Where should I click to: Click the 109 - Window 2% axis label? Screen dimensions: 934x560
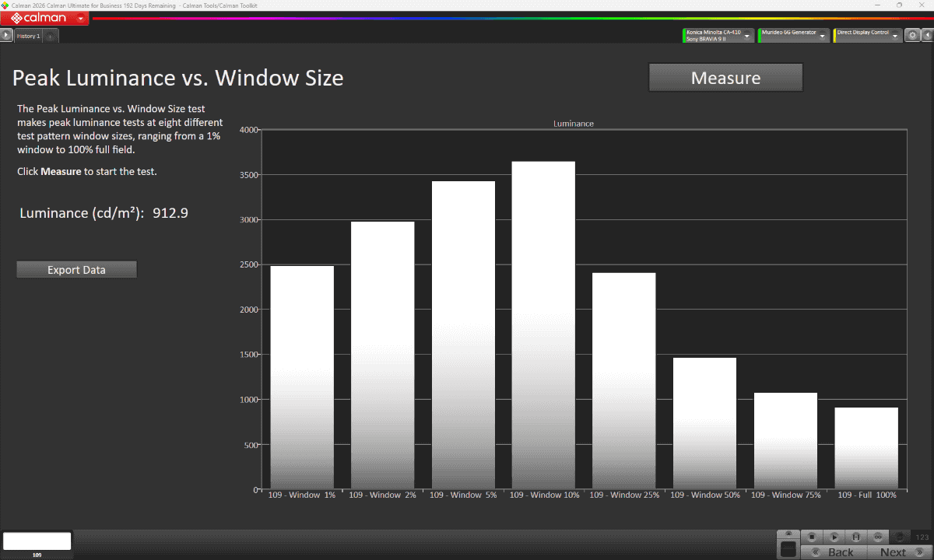382,495
